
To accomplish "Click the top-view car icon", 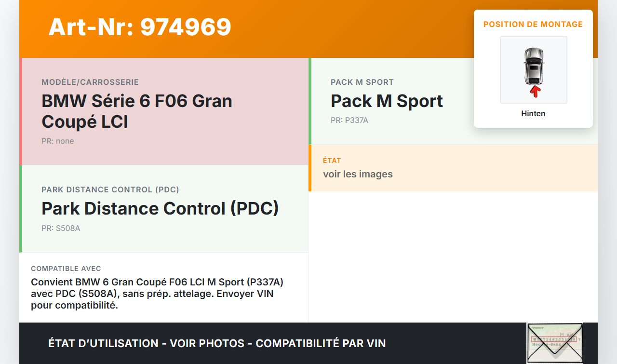I will point(533,66).
